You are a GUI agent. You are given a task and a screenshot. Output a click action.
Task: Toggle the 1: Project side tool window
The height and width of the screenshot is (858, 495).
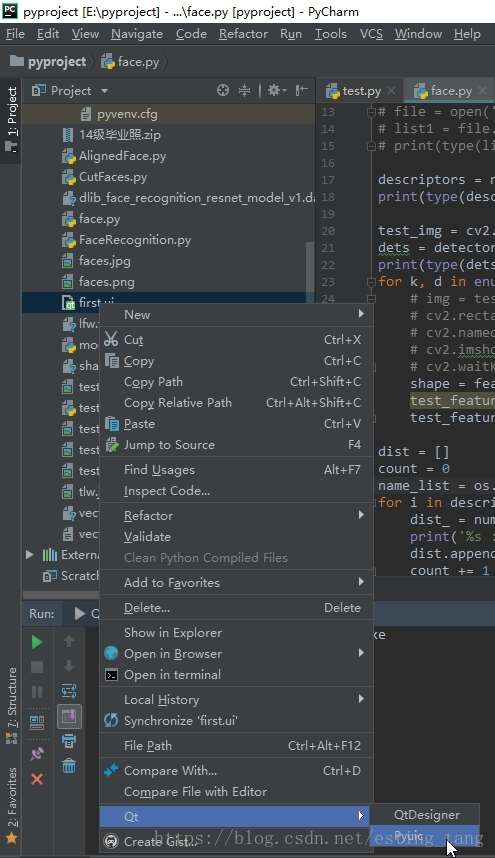click(x=11, y=118)
